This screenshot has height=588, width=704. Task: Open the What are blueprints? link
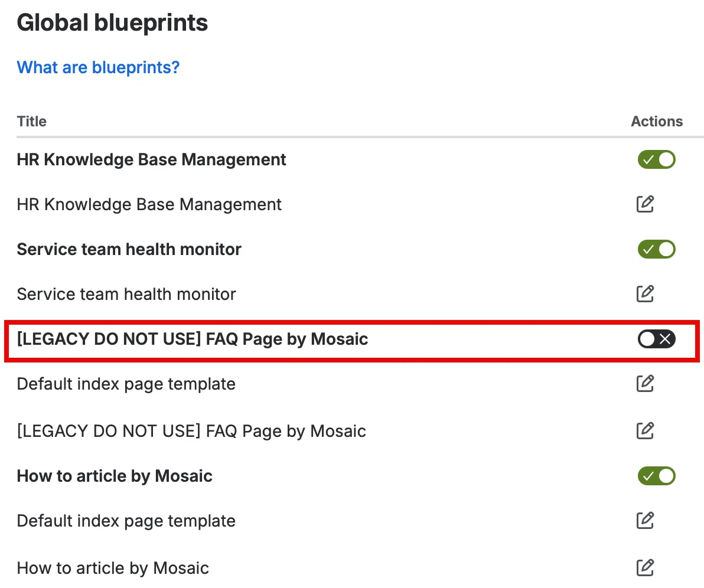point(98,67)
